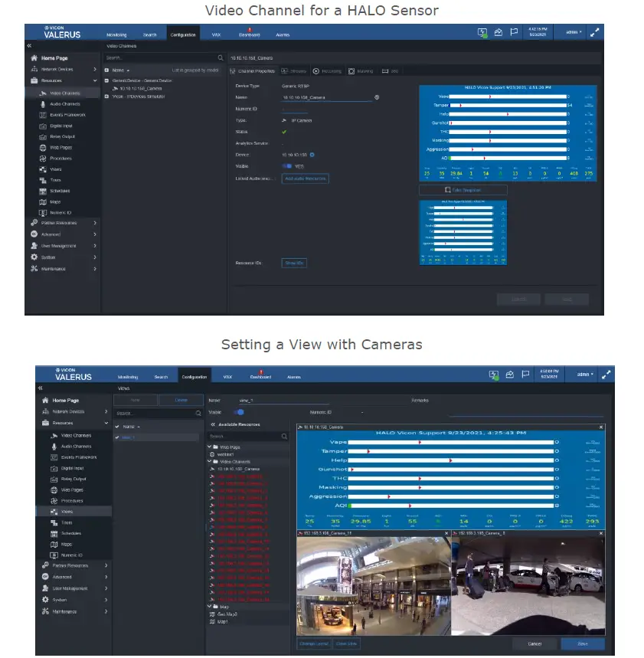Click flag icon in bottom screenshot header
The width and height of the screenshot is (644, 658).
pos(525,374)
